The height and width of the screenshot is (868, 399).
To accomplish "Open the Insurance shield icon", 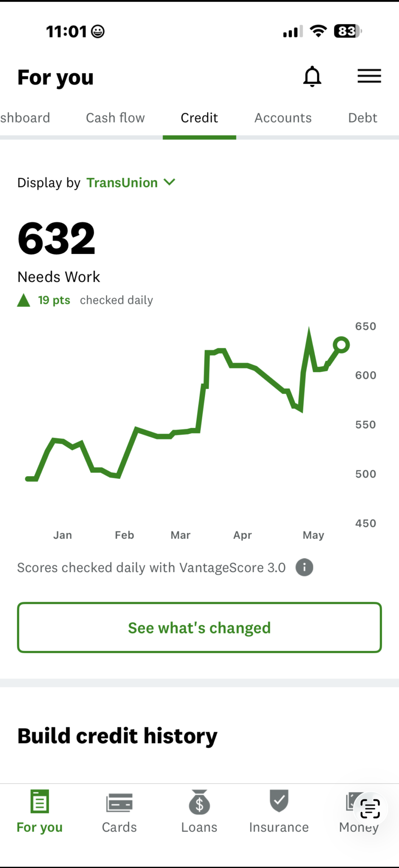I will (x=279, y=801).
